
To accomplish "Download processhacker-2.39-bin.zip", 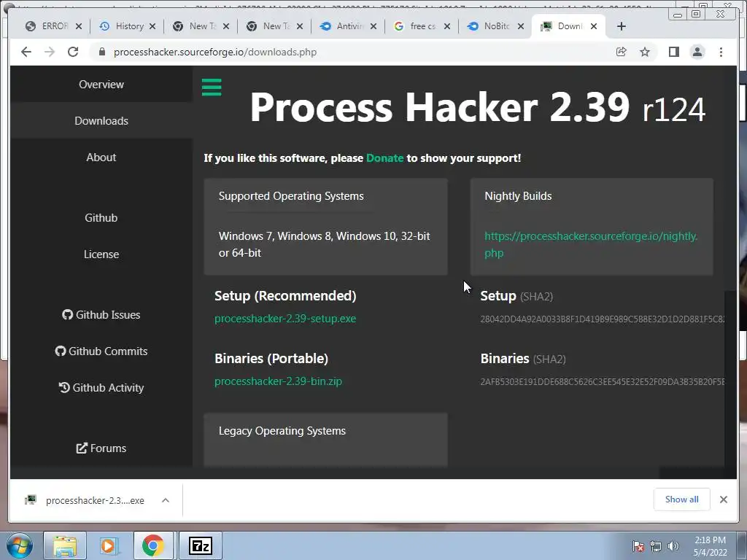I will coord(278,381).
